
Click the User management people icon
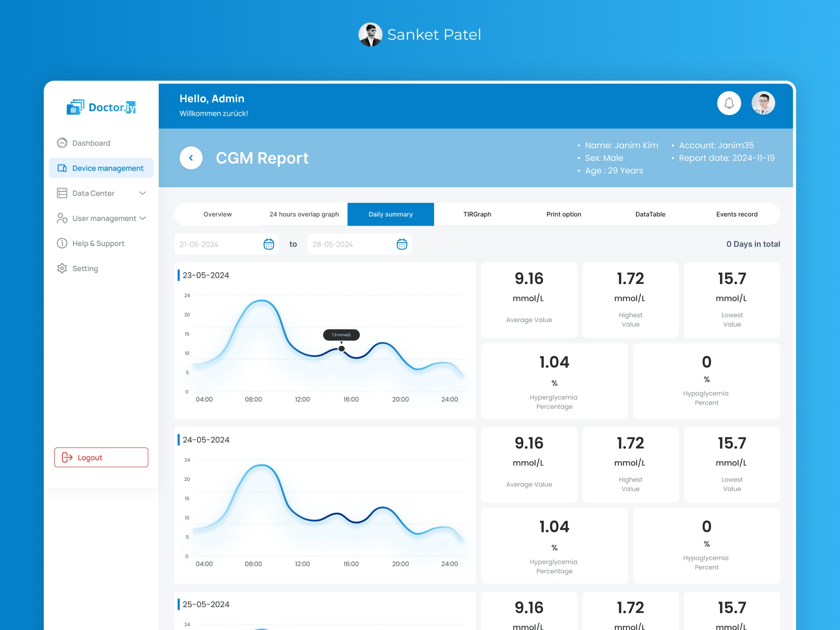click(x=62, y=218)
